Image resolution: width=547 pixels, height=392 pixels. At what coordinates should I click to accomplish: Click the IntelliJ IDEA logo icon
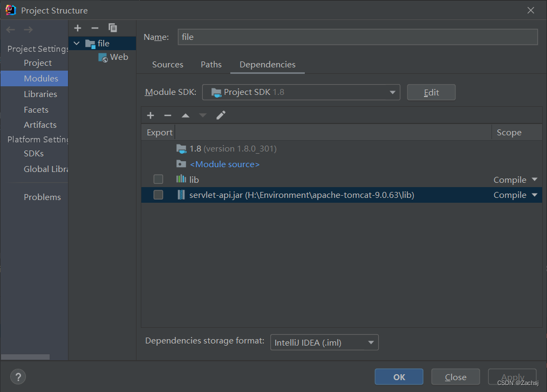[11, 10]
